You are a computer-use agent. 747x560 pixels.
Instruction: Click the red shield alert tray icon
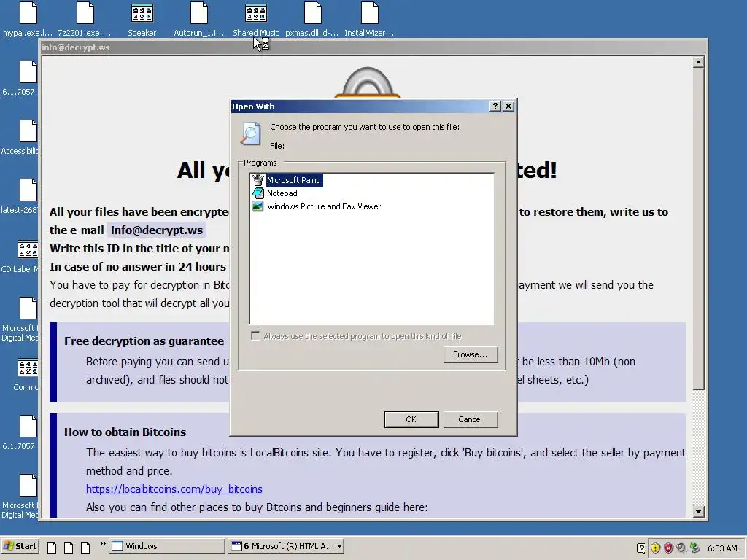[x=668, y=548]
